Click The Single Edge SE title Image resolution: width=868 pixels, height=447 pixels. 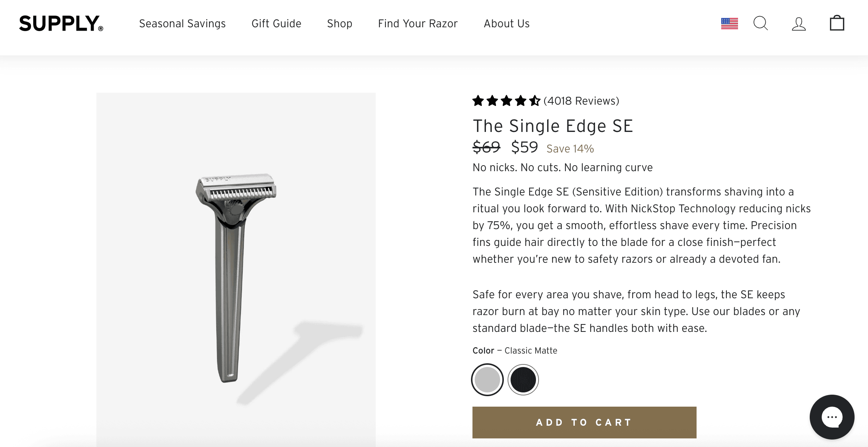click(x=553, y=126)
